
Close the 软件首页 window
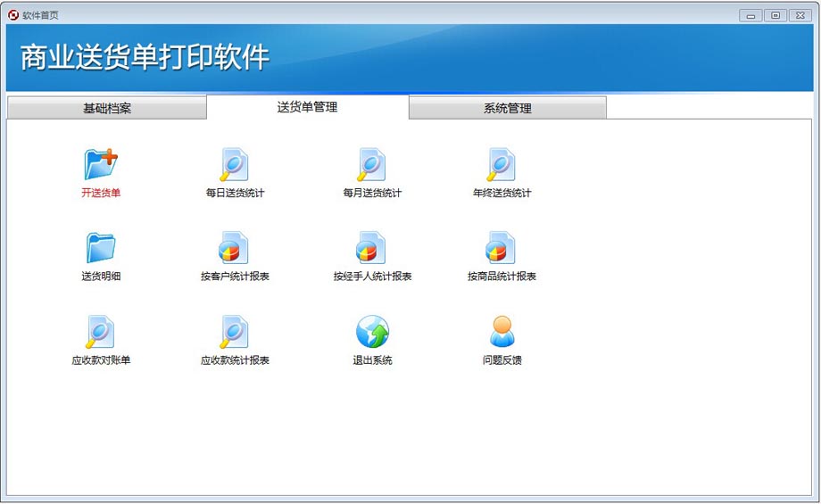(800, 15)
